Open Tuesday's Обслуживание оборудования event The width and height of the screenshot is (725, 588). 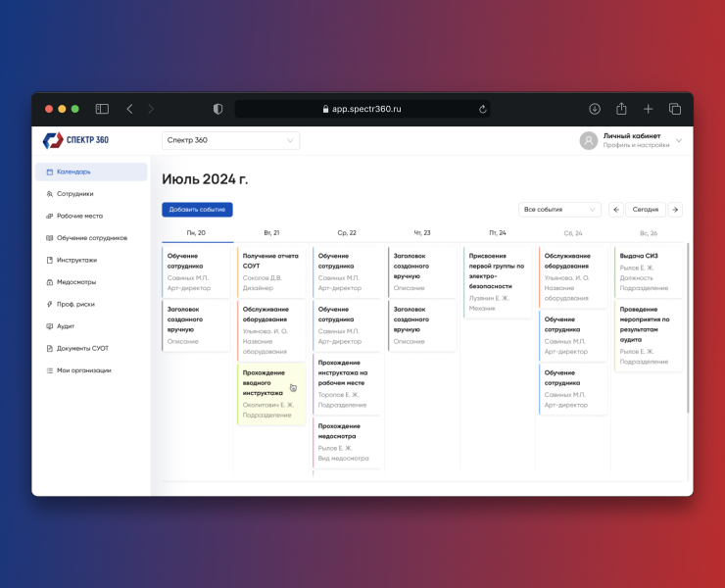point(271,330)
